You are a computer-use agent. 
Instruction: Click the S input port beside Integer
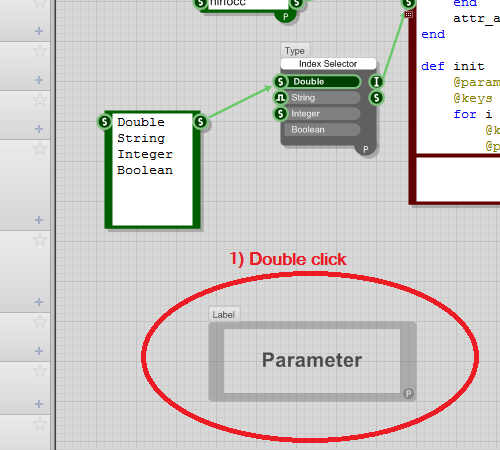280,114
